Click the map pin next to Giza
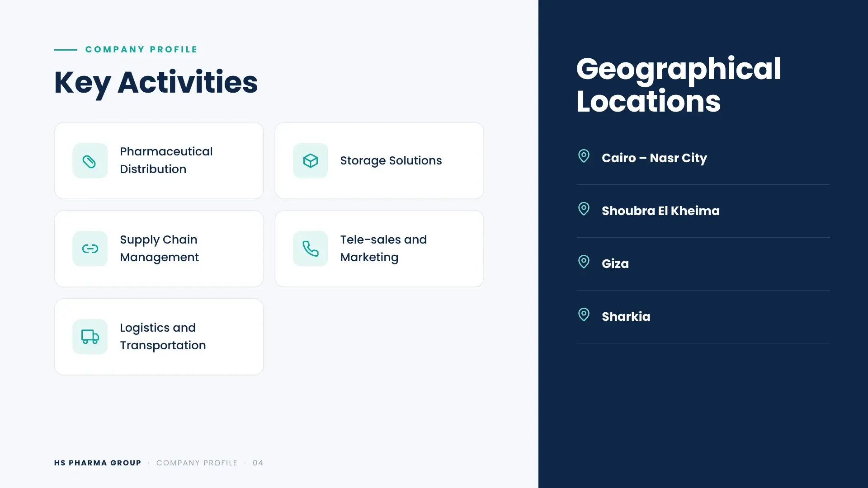868x488 pixels. tap(584, 262)
